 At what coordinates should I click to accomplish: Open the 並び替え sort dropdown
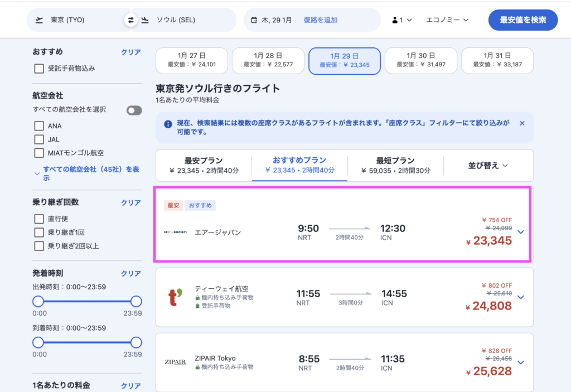pos(488,166)
